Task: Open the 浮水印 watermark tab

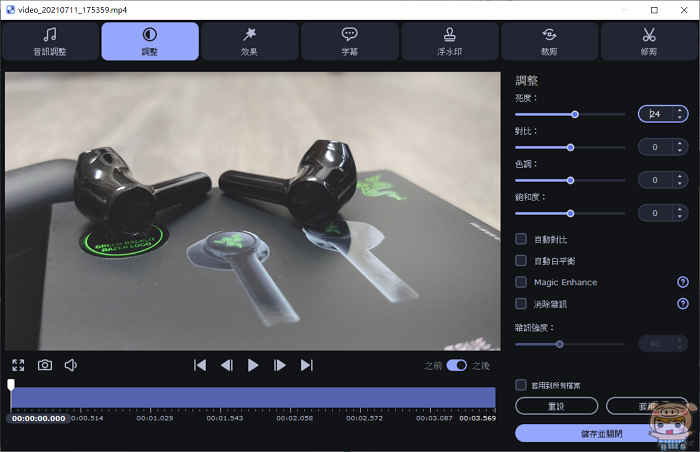Action: [x=450, y=41]
